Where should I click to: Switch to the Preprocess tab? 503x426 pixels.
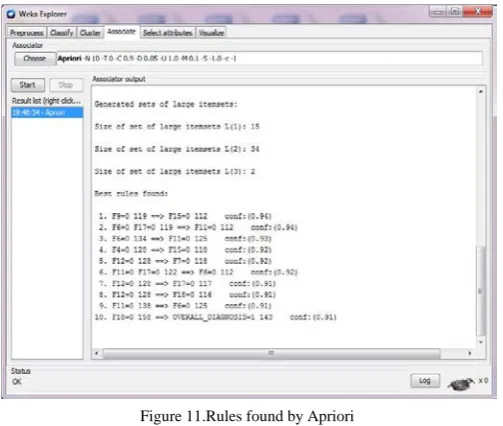click(x=27, y=33)
